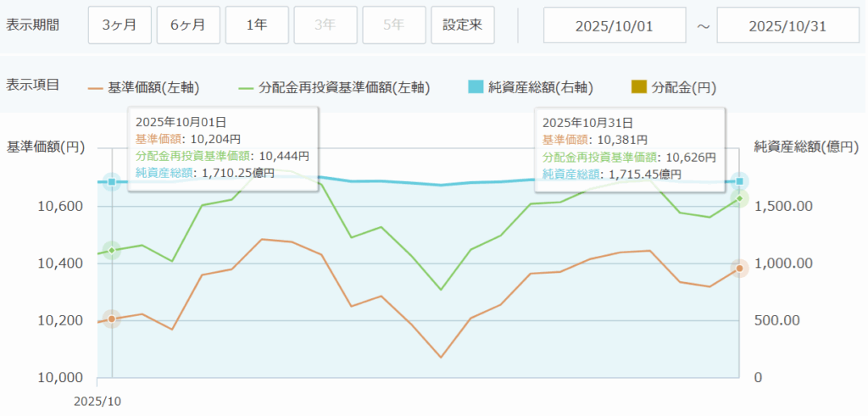Click the blue 純資産総額 legend color square
This screenshot has height=416, width=868.
475,87
